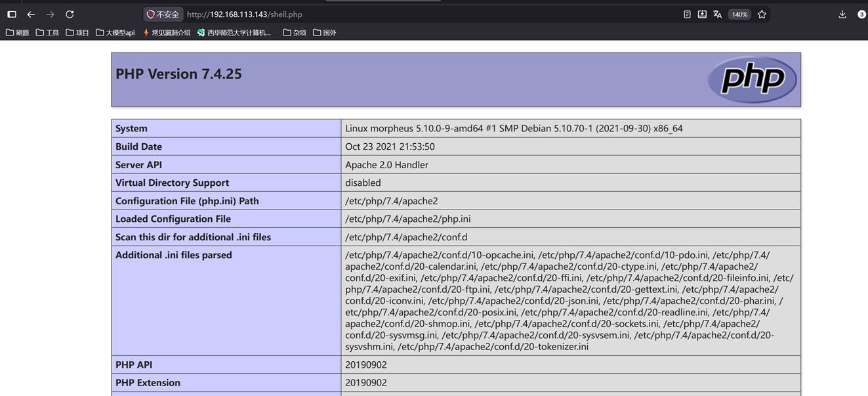Reset the 140% zoom indicator
The image size is (868, 396).
pos(739,14)
